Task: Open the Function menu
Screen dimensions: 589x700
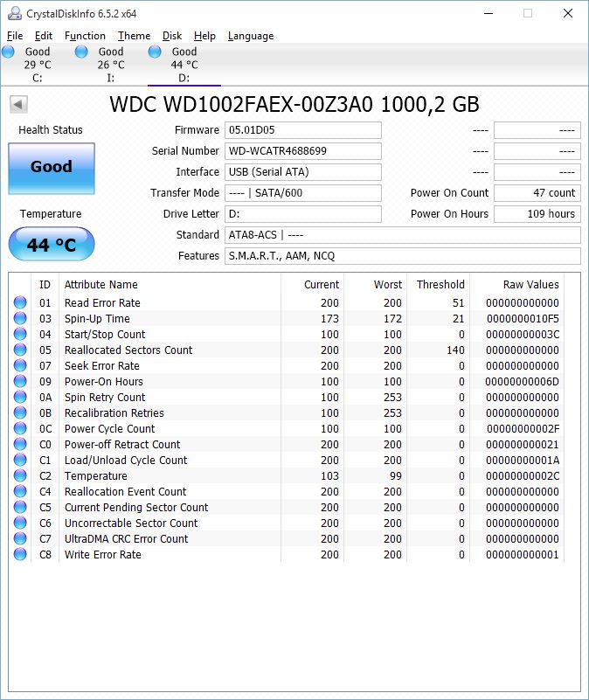Action: (x=85, y=36)
